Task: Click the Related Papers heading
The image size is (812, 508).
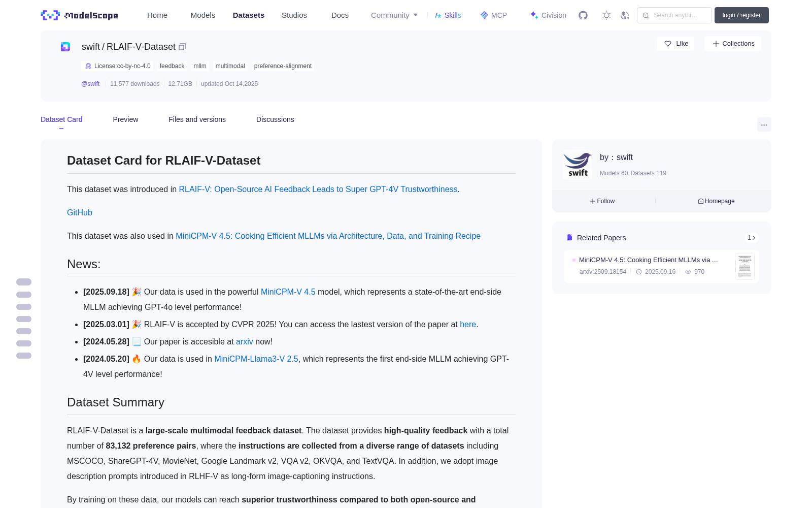Action: coord(601,238)
